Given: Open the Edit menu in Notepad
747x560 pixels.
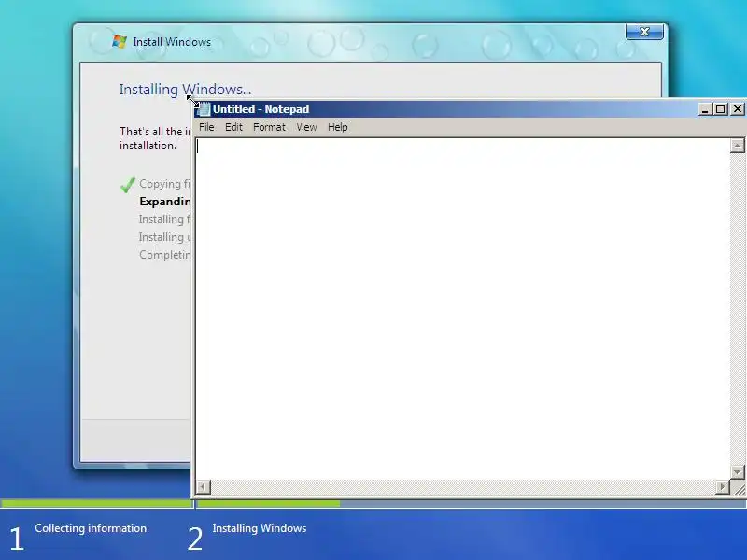Looking at the screenshot, I should (x=234, y=127).
